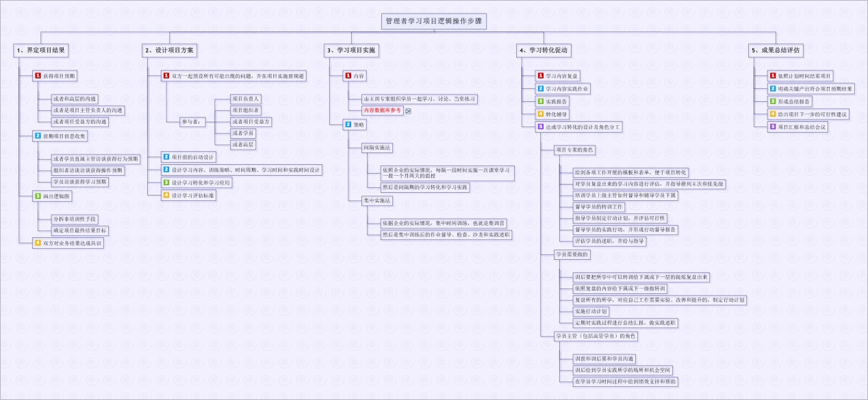Select the root topic 管理者学习项目逻辑操作步骤
This screenshot has width=868, height=400.
(x=434, y=22)
